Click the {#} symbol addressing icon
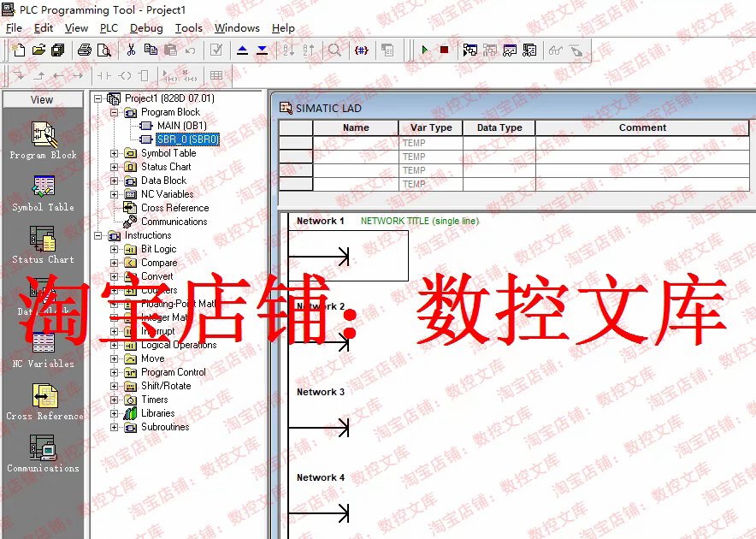Screen dimensions: 756x539 point(361,50)
